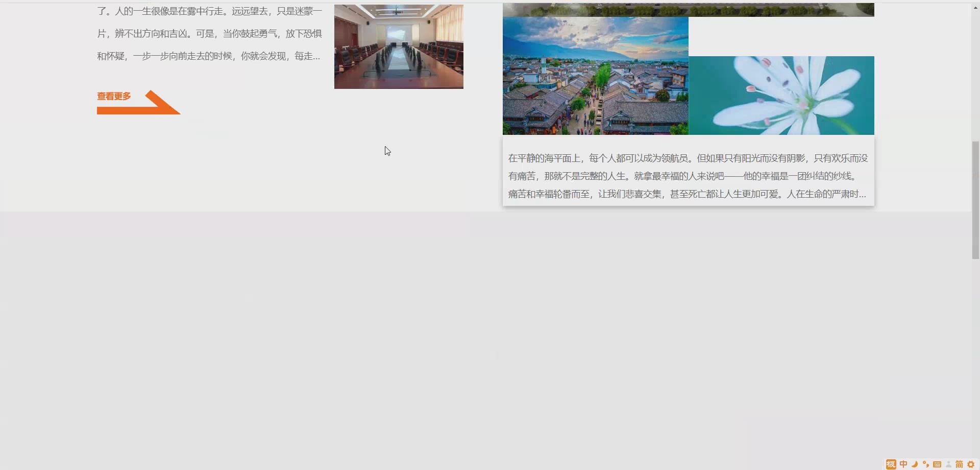
Task: Toggle simplified/traditional with the 简 icon
Action: pyautogui.click(x=960, y=464)
